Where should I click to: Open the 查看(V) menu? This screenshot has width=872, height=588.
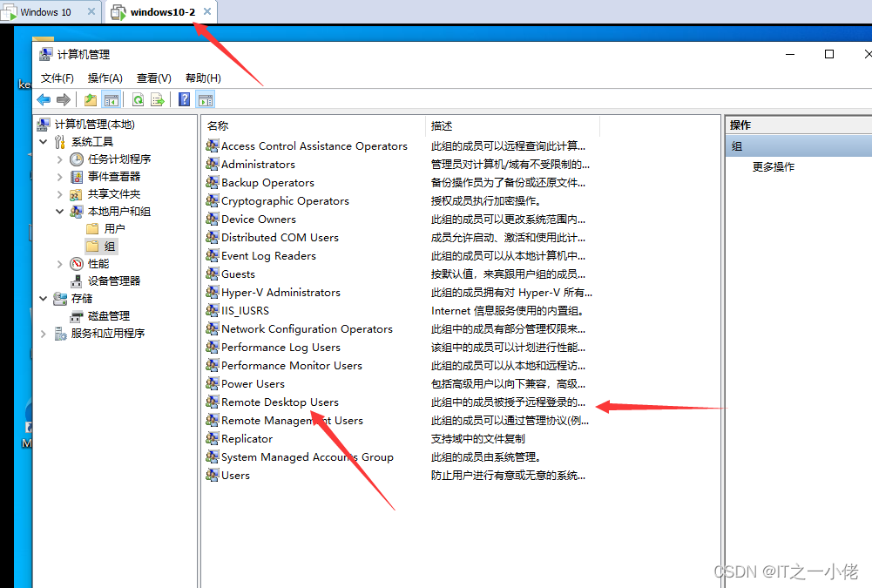154,78
